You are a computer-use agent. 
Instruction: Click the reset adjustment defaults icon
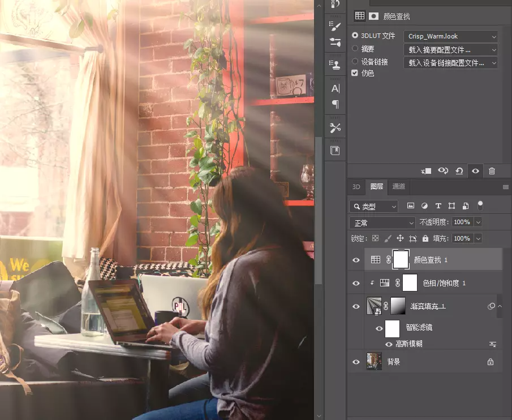click(459, 171)
